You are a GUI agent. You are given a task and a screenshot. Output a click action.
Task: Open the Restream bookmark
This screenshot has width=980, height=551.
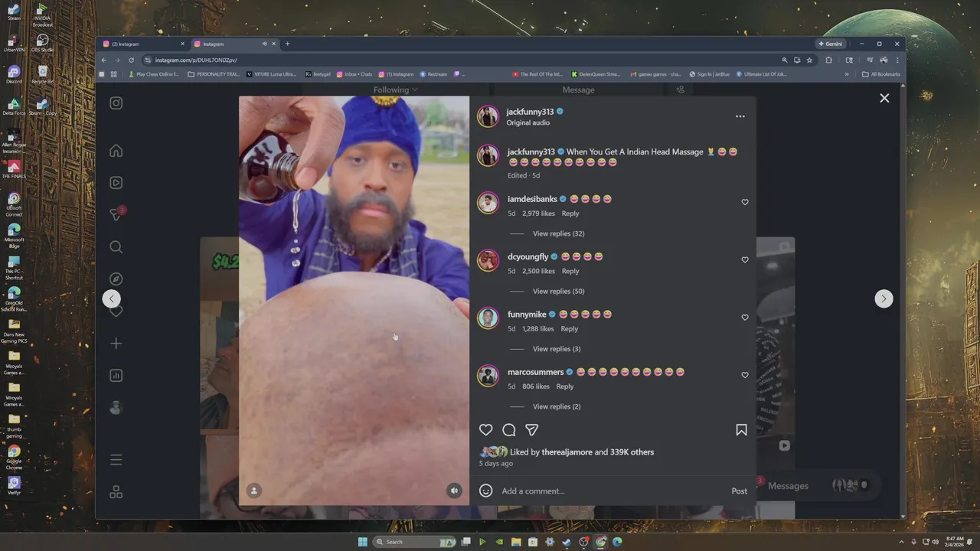pos(433,74)
